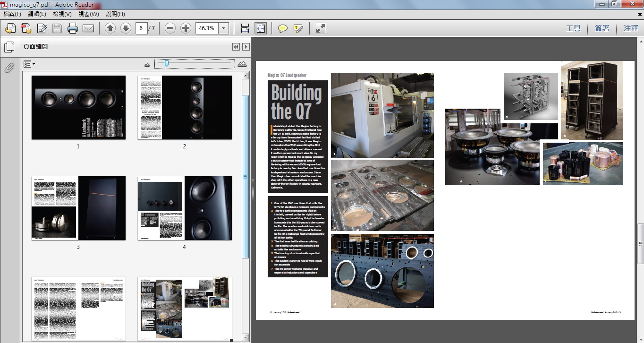Open the 檢視(V) menu
Image resolution: width=644 pixels, height=343 pixels.
click(x=62, y=14)
